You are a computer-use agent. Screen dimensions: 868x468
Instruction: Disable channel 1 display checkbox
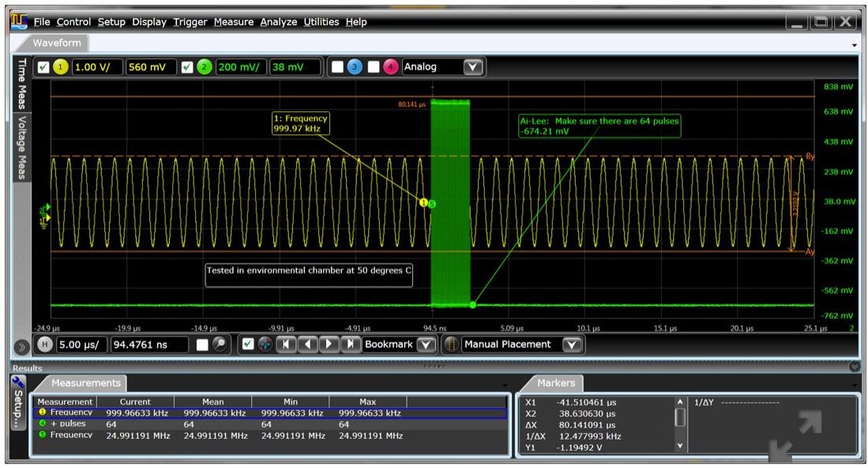click(42, 68)
